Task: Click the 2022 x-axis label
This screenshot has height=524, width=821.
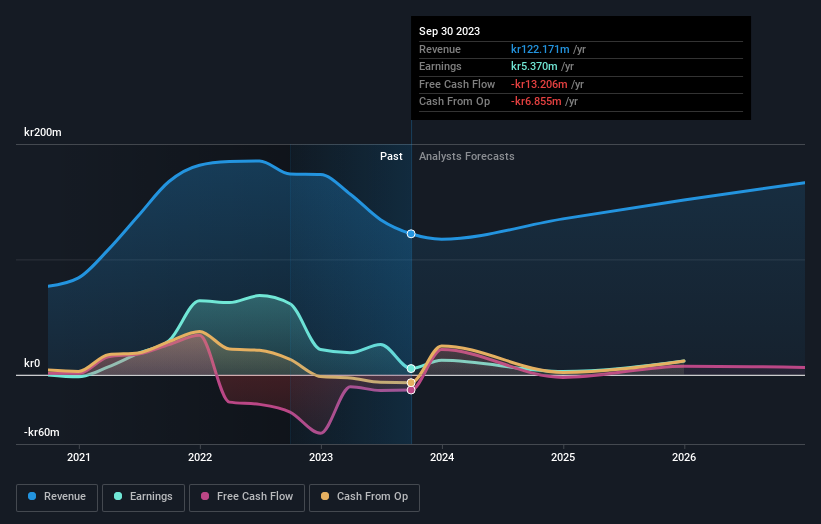Action: [200, 457]
